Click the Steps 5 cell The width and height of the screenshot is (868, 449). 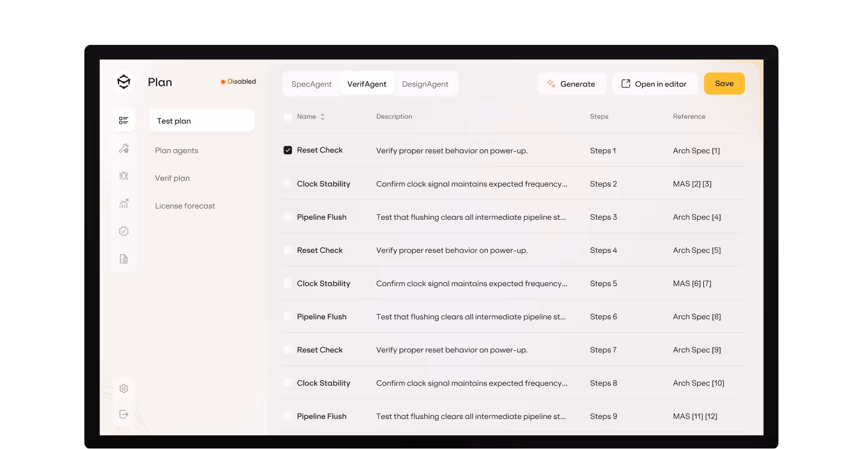coord(603,283)
